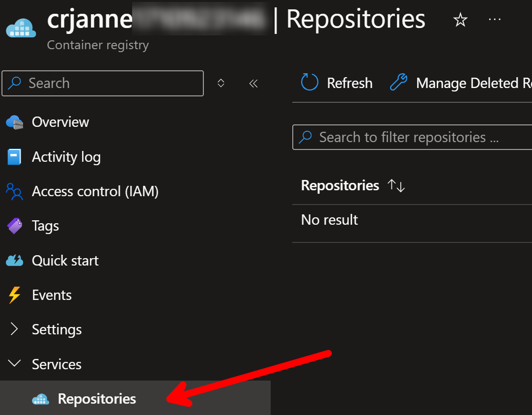Screen dimensions: 532x415
Task: Click the container registry cloud icon in header
Action: 21,28
